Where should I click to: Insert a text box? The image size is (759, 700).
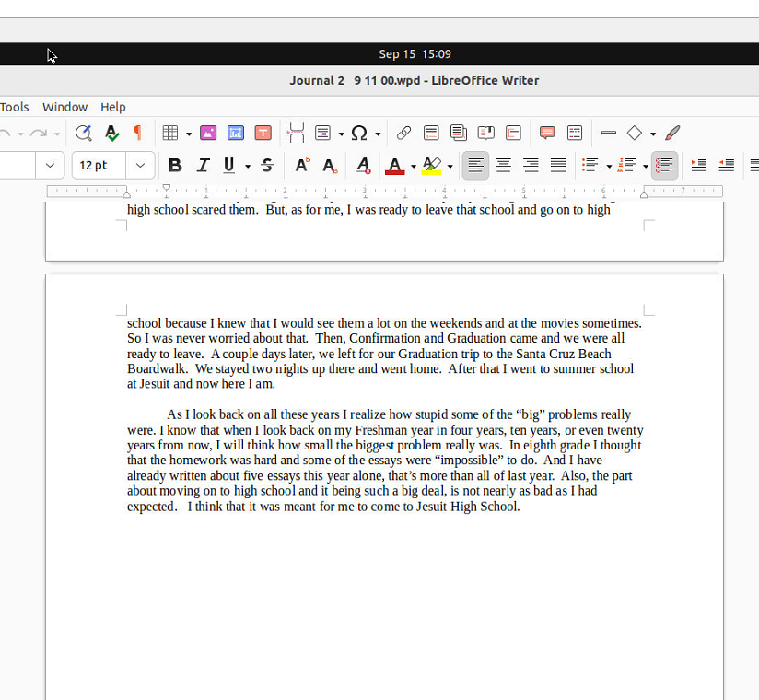[263, 133]
